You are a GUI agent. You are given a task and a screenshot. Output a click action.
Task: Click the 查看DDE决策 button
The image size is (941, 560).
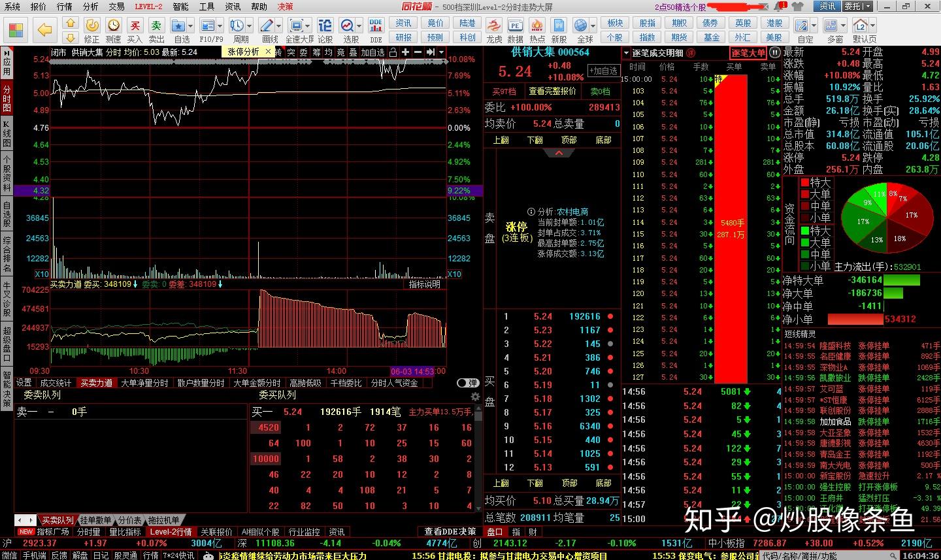pos(450,532)
